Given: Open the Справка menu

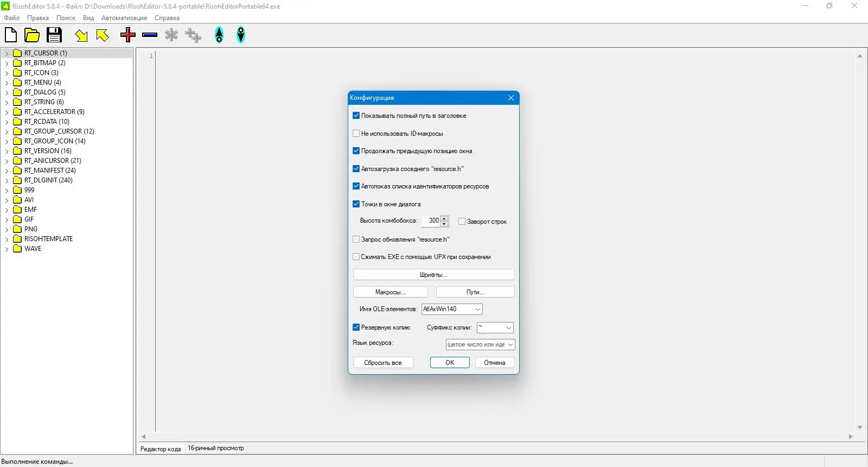Looking at the screenshot, I should [x=167, y=18].
